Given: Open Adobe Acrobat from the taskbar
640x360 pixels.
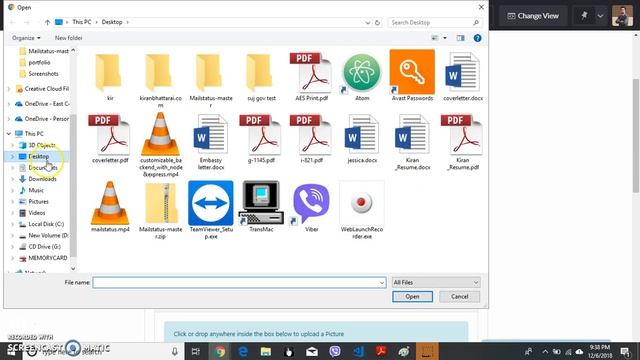Looking at the screenshot, I should tap(381, 351).
